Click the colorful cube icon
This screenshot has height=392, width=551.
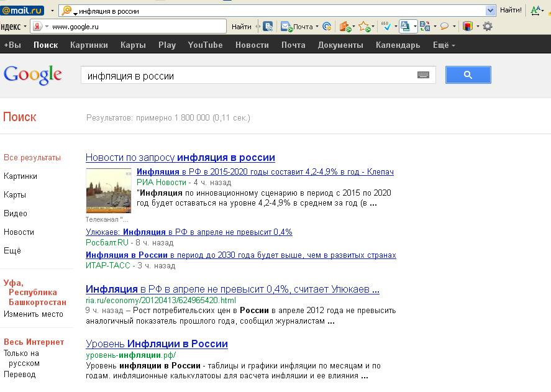click(x=468, y=26)
